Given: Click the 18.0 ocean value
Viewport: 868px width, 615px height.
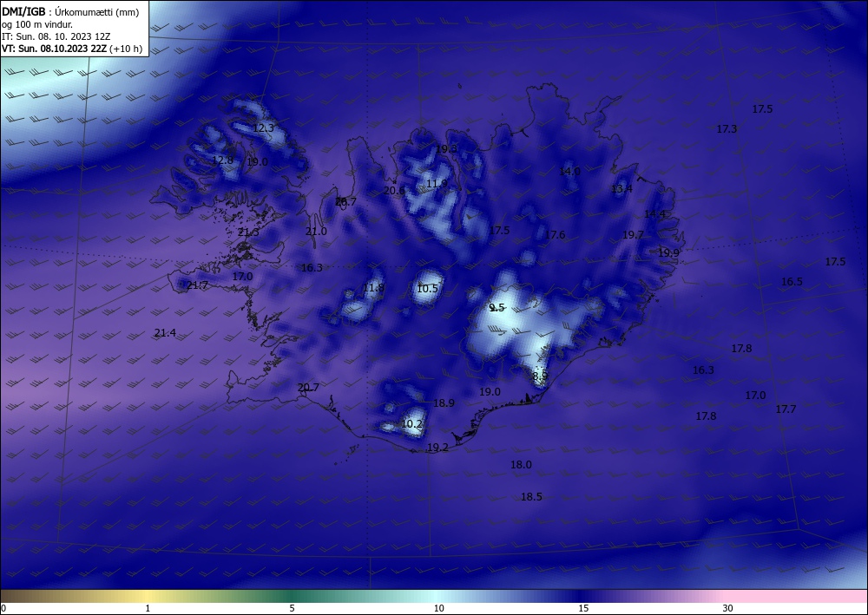Looking at the screenshot, I should pyautogui.click(x=521, y=465).
